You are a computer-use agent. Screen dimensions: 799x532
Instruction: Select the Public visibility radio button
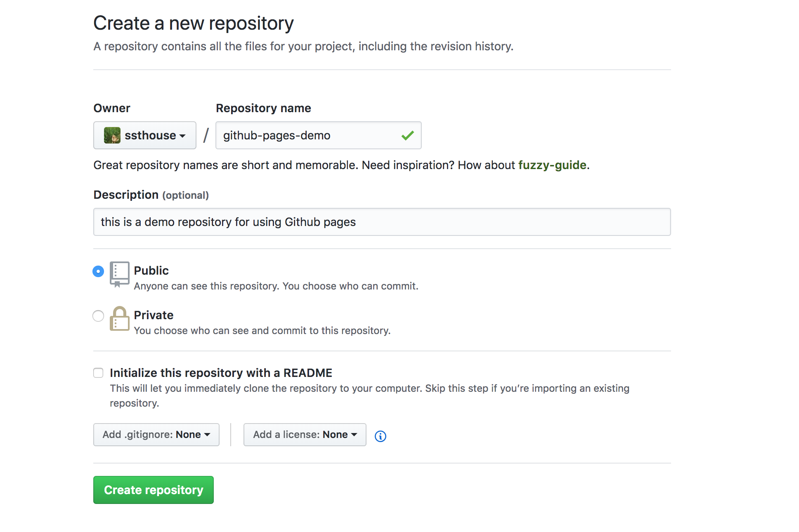click(98, 271)
